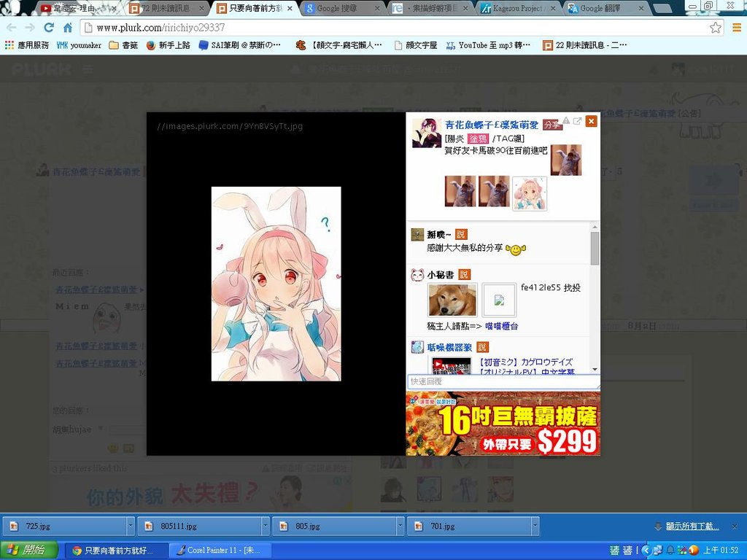Open the broken image thumbnail
This screenshot has height=560, width=747.
(499, 300)
